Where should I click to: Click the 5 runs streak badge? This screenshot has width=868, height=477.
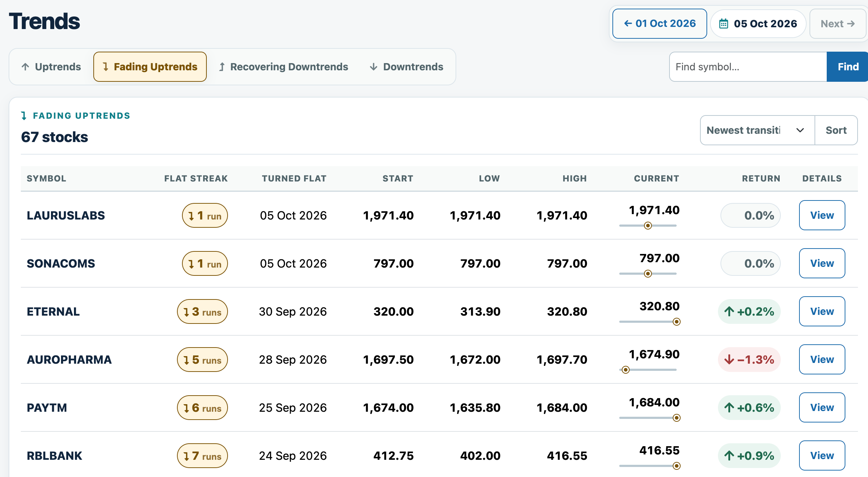pyautogui.click(x=202, y=360)
